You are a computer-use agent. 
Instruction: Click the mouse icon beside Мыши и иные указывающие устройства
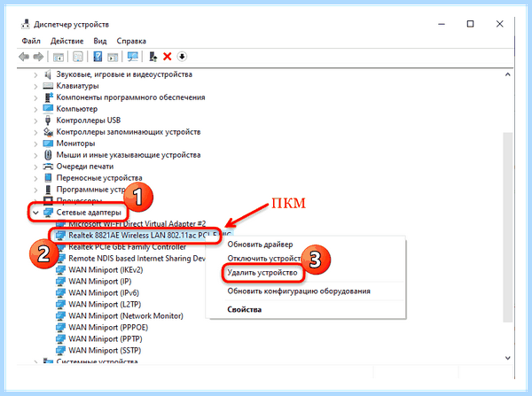48,155
